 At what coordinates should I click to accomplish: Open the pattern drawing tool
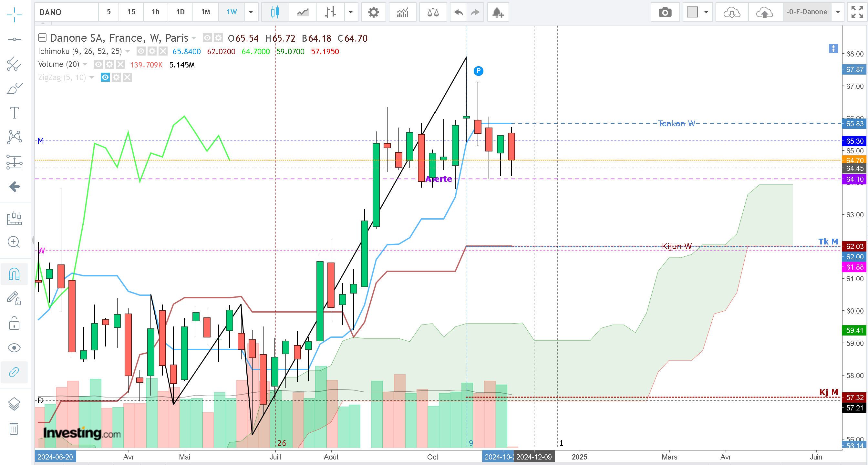[x=14, y=137]
